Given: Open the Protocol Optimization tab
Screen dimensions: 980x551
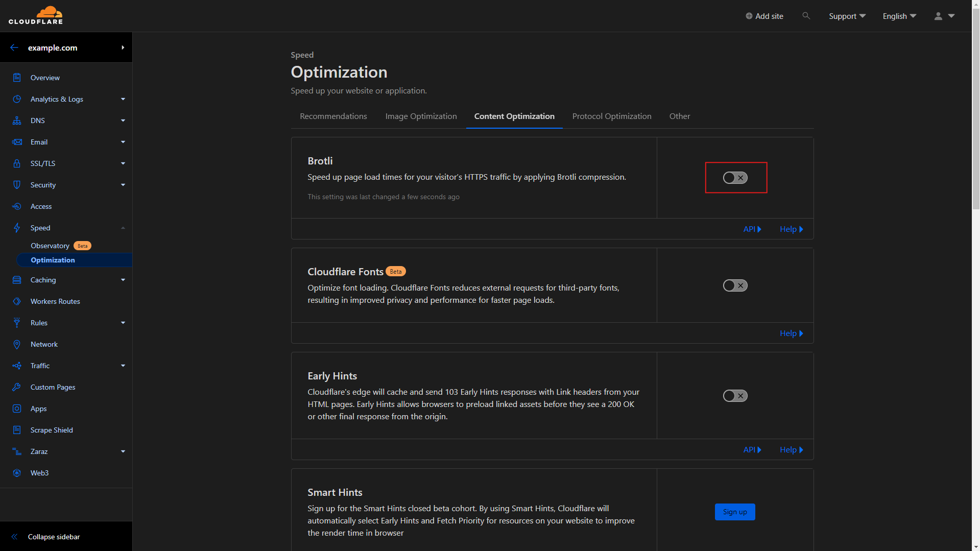Looking at the screenshot, I should click(x=611, y=116).
